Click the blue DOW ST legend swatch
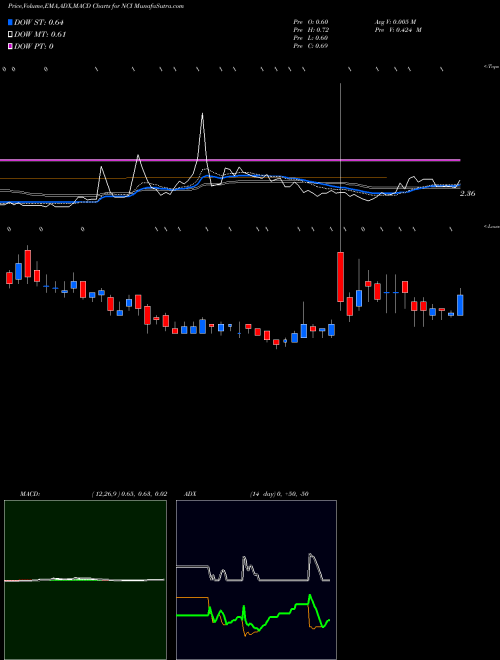 10,22
